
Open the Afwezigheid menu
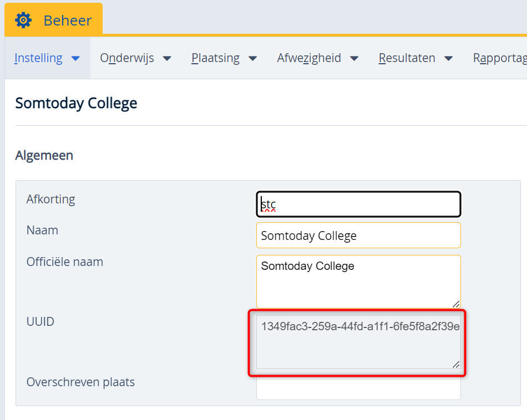point(309,58)
